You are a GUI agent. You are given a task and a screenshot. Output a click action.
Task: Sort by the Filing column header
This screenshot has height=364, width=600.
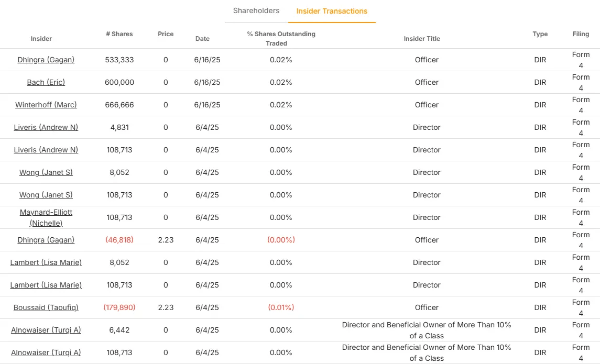point(581,34)
